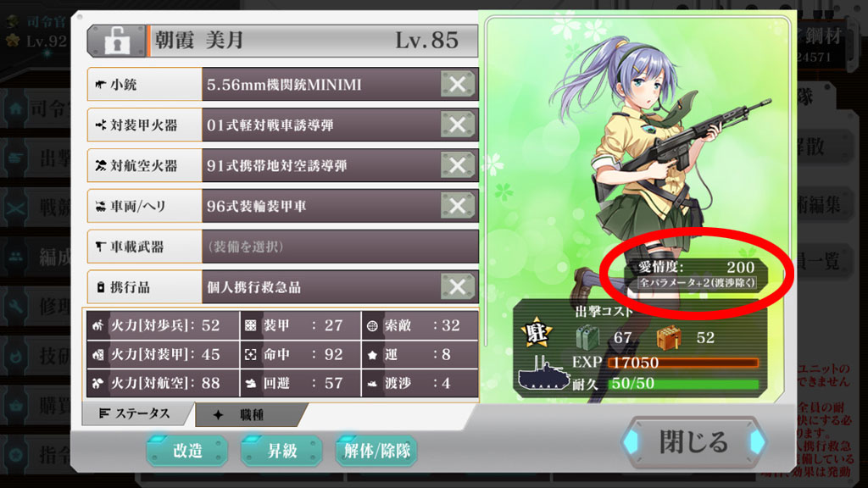Click the 愛情度 200 affection indicator
The image size is (868, 488).
tap(696, 274)
